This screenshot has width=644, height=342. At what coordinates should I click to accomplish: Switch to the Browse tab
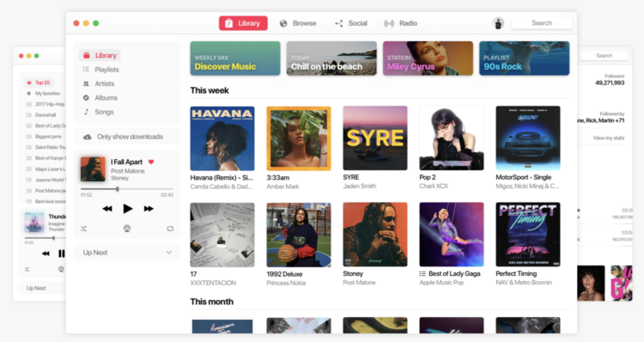[x=298, y=23]
